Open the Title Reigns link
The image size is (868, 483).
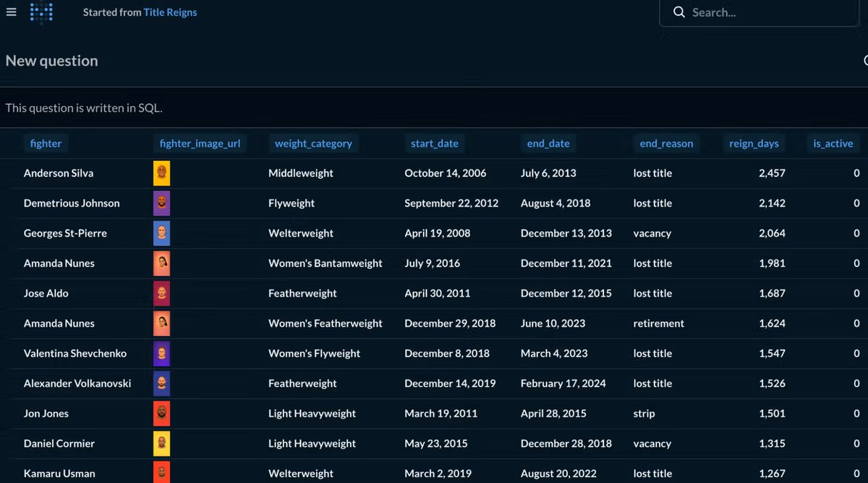click(170, 12)
